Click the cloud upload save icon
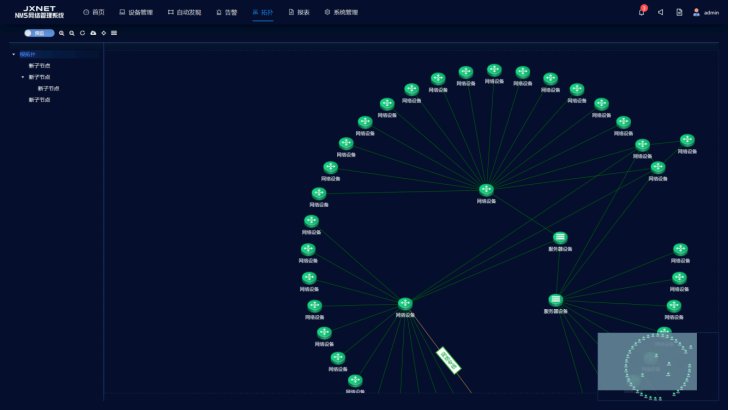 (93, 33)
